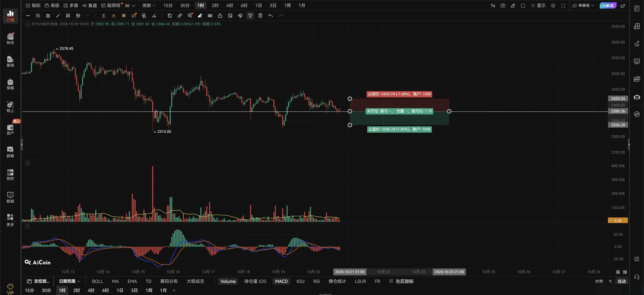This screenshot has width=644, height=295.
Task: Take a chart screenshot with camera icon
Action: 503,6
